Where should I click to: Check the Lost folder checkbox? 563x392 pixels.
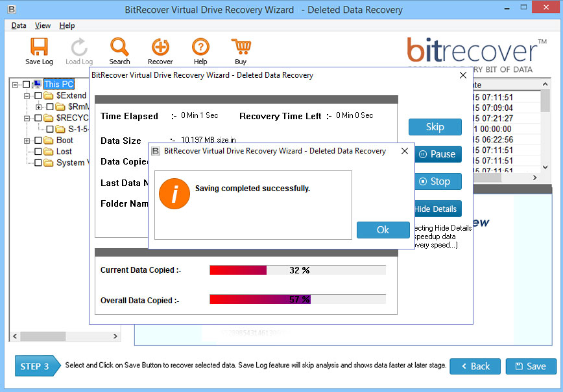coord(37,151)
